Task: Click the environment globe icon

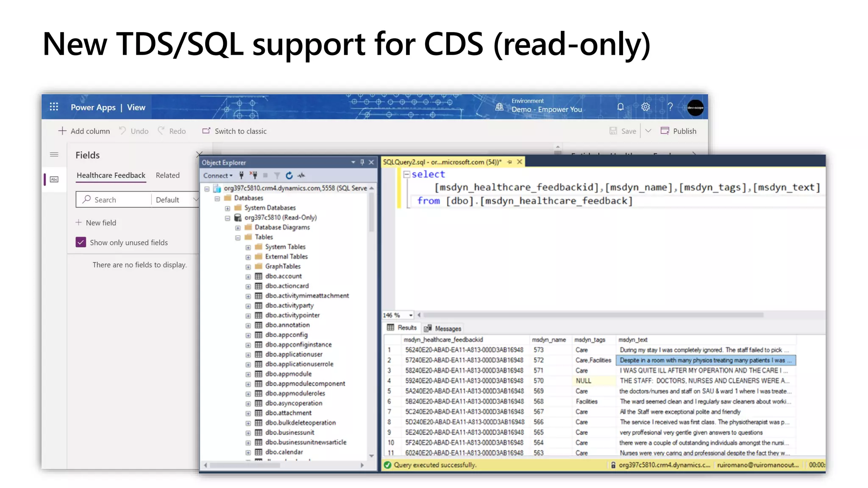Action: 500,107
